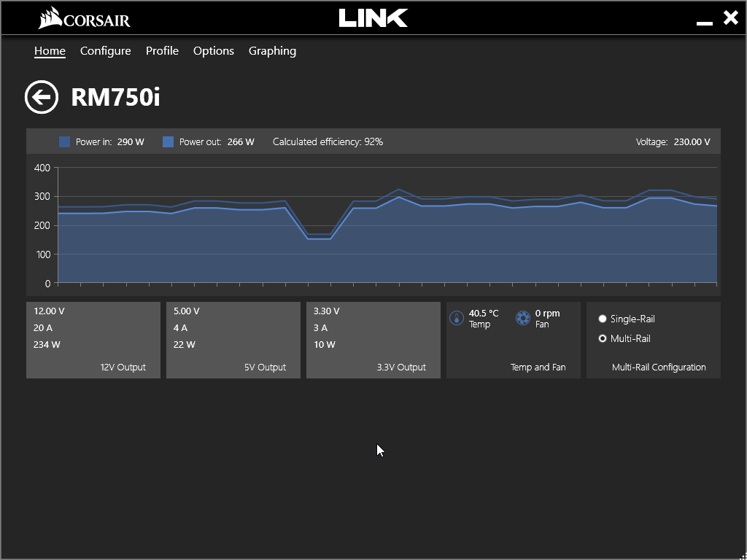Image resolution: width=747 pixels, height=560 pixels.
Task: Go to the Options tab
Action: [214, 51]
